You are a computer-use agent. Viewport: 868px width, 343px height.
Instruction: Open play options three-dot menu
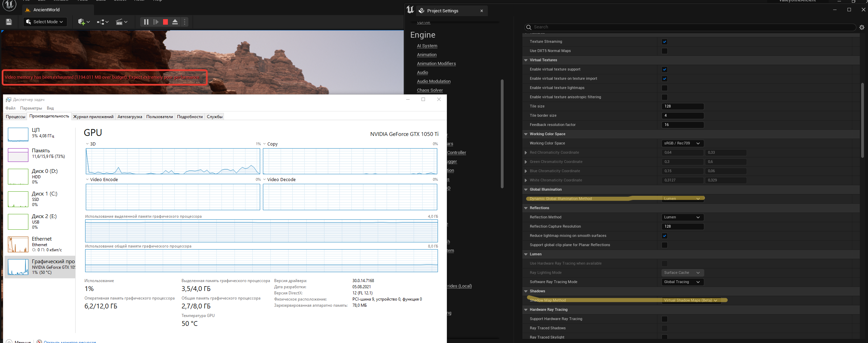[185, 22]
